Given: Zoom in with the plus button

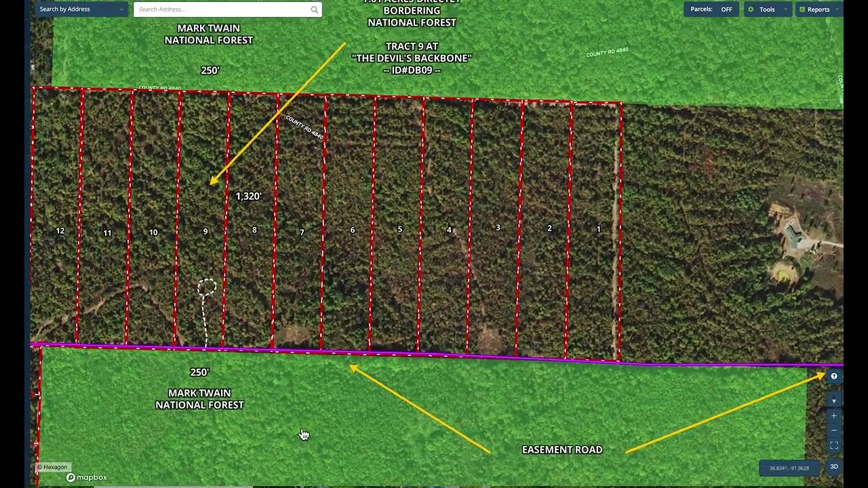Looking at the screenshot, I should 834,415.
